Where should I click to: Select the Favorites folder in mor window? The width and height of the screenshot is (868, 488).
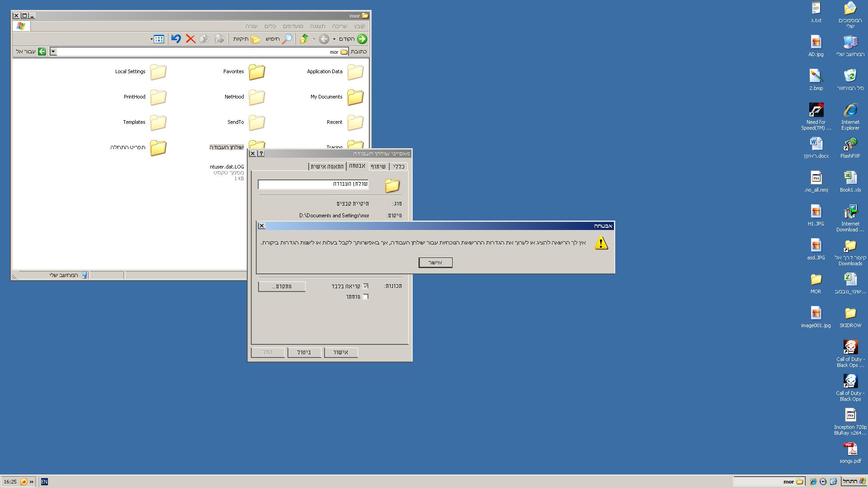point(244,71)
